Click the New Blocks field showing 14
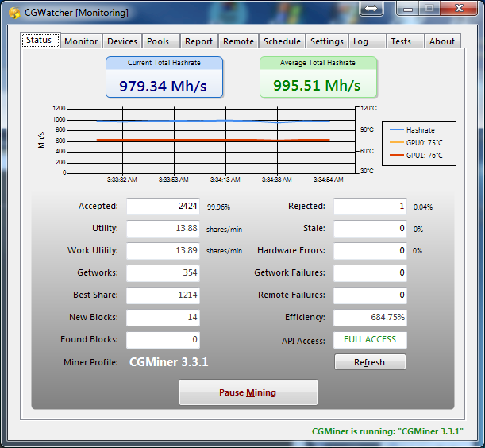Screen dimensions: 485x448 pyautogui.click(x=163, y=318)
